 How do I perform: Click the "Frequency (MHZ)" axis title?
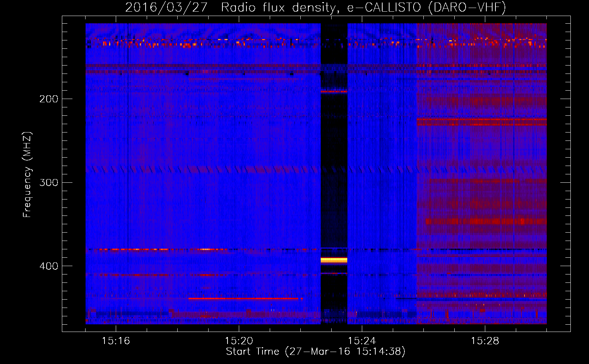(27, 175)
